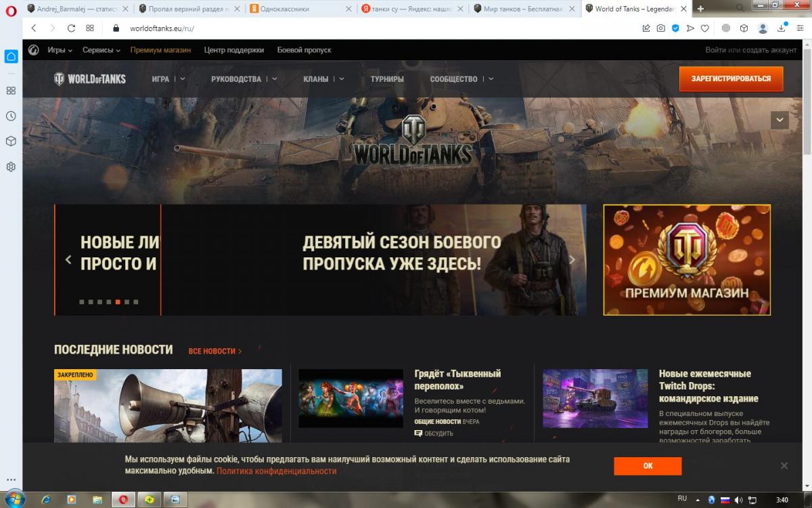Image resolution: width=812 pixels, height=508 pixels.
Task: Click the Opera sidebar home icon
Action: (x=11, y=57)
